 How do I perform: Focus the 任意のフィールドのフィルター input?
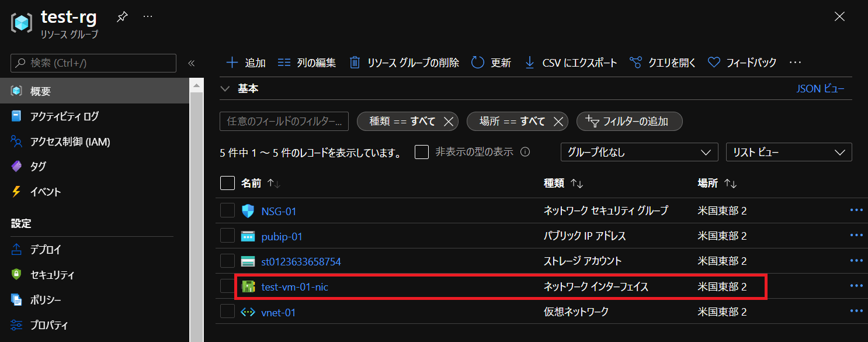(284, 122)
